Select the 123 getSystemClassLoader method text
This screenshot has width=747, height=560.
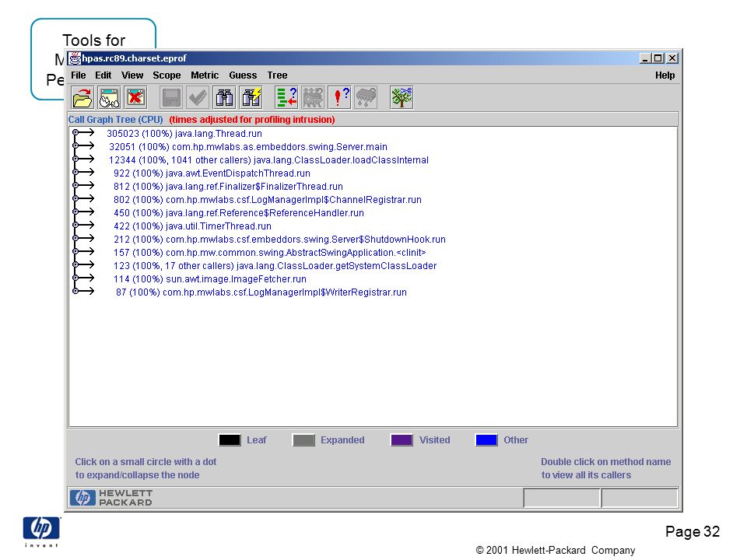pyautogui.click(x=275, y=266)
